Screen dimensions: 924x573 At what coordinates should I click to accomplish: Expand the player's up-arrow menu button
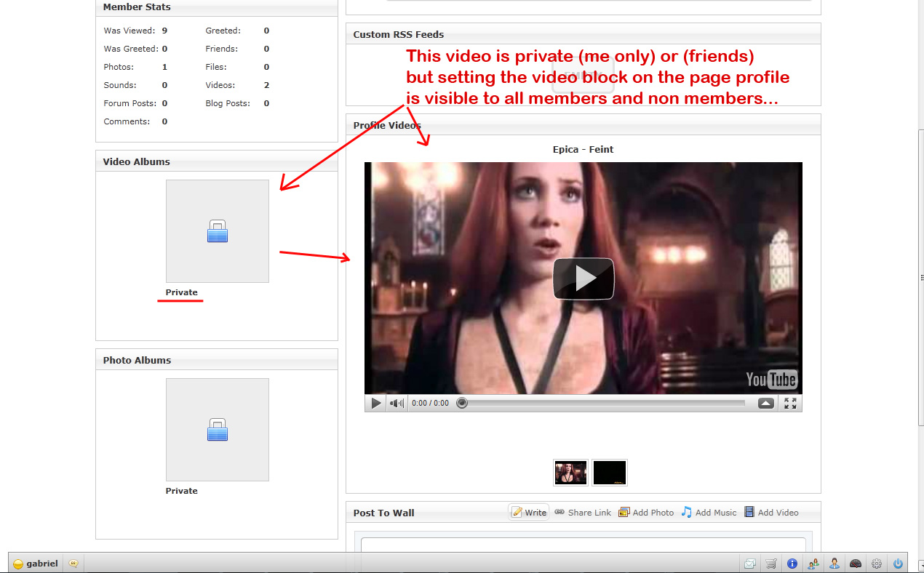click(x=766, y=403)
